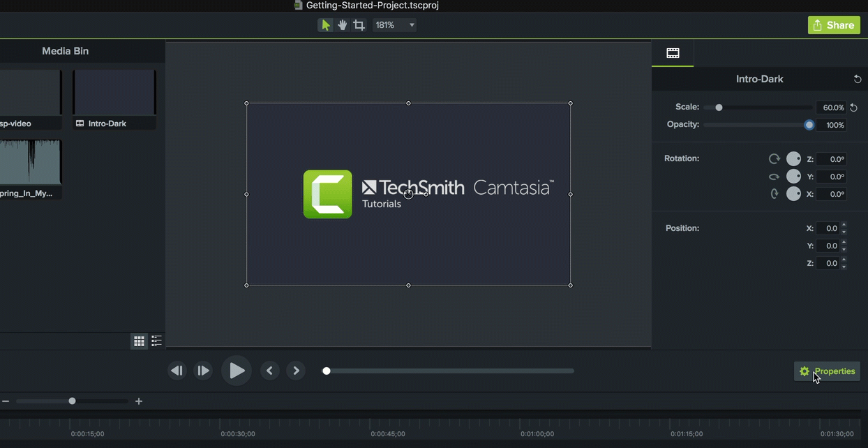The width and height of the screenshot is (868, 448).
Task: Jump to next clip with the right chevron
Action: tap(296, 371)
